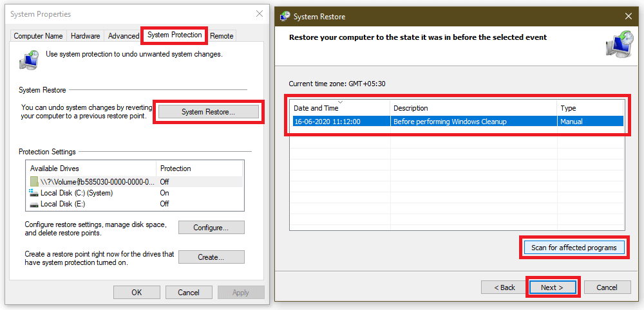Viewport: 644px width, 310px height.
Task: Switch to the Hardware tab
Action: click(85, 36)
